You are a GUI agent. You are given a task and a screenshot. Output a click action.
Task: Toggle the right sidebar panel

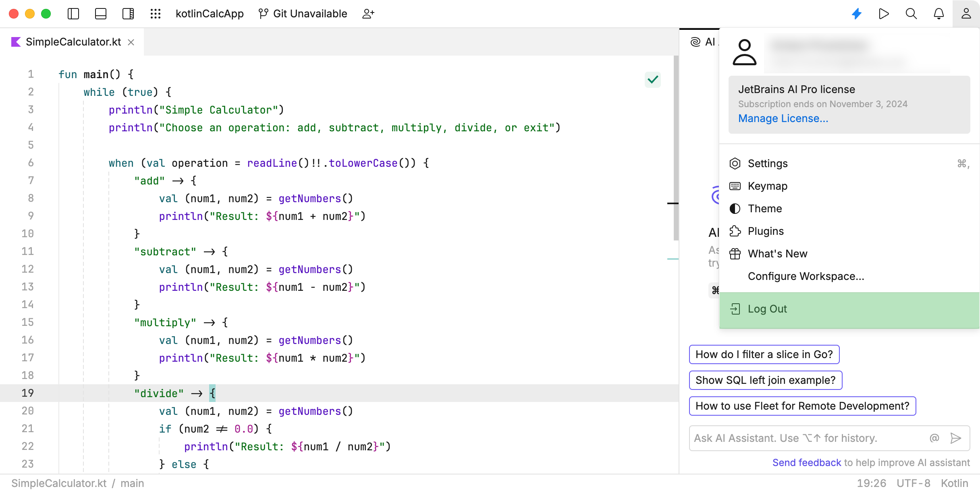[128, 14]
